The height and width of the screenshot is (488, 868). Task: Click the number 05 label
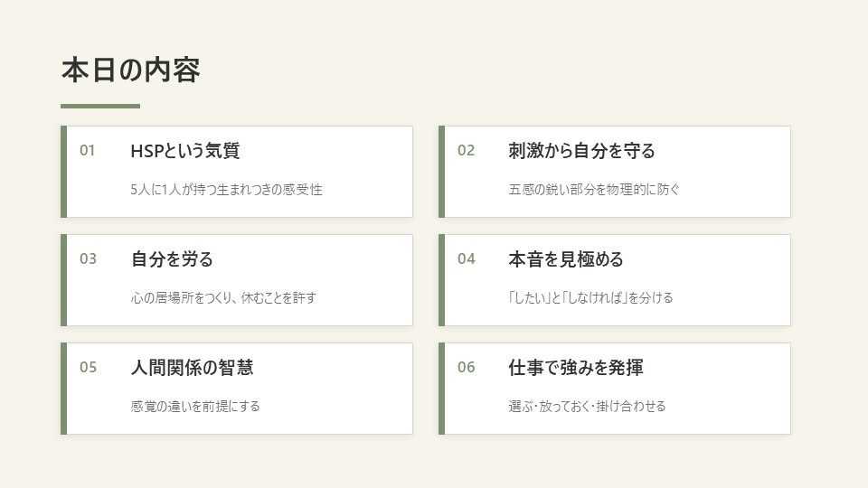tap(88, 368)
